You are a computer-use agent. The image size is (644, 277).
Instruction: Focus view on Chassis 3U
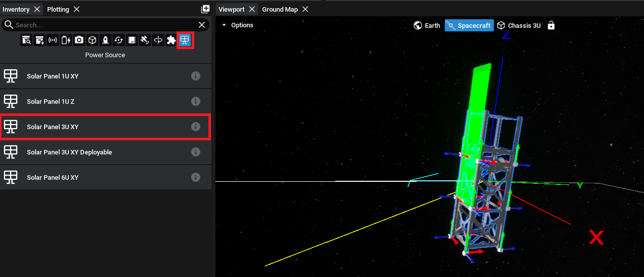519,25
